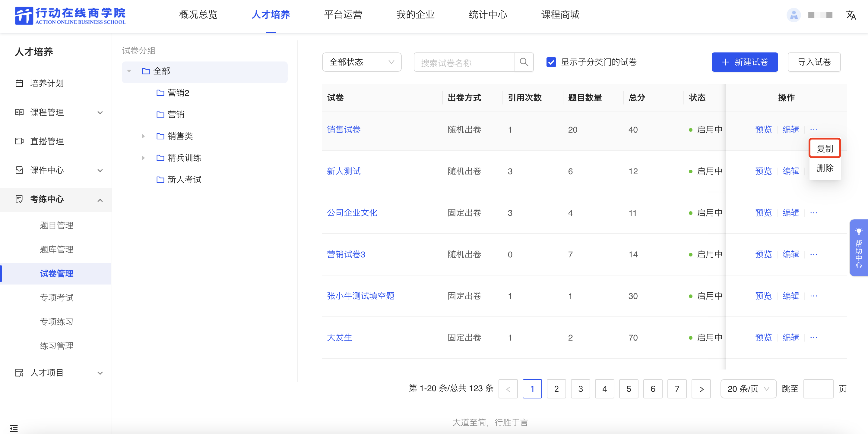The width and height of the screenshot is (868, 434).
Task: Click the Action Online Business School logo
Action: coord(70,15)
